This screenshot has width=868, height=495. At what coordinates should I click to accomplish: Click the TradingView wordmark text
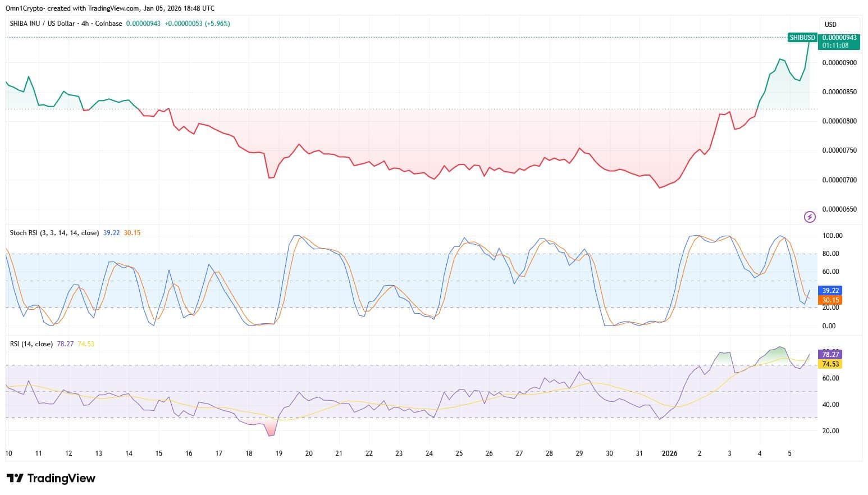[61, 478]
